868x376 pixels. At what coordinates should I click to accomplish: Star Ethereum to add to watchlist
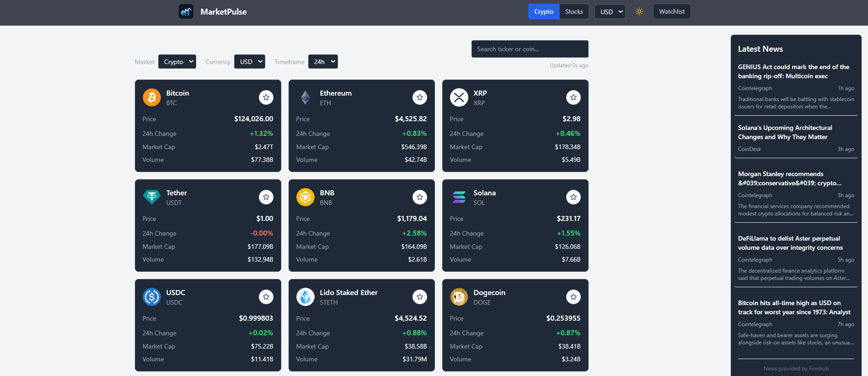point(420,97)
